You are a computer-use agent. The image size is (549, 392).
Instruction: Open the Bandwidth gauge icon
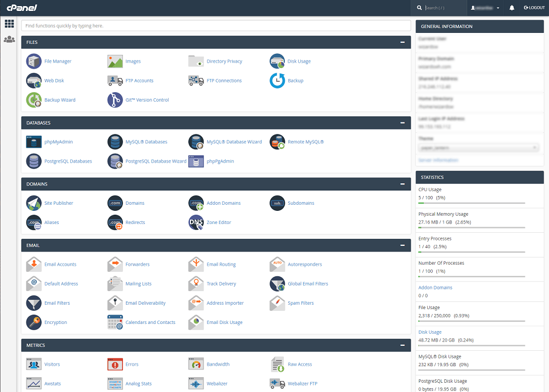[x=196, y=365]
